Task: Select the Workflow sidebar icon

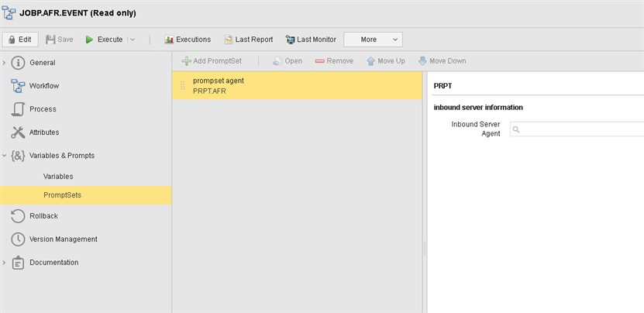Action: pos(18,86)
